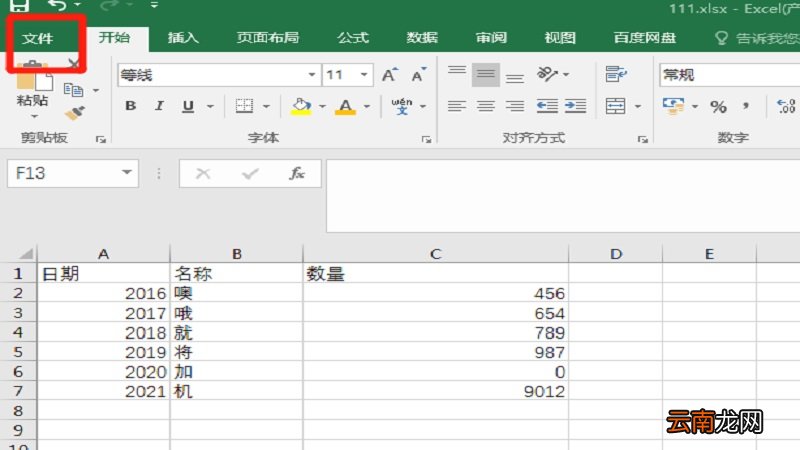The height and width of the screenshot is (450, 800).
Task: Switch to the 开始 tab
Action: pos(114,38)
